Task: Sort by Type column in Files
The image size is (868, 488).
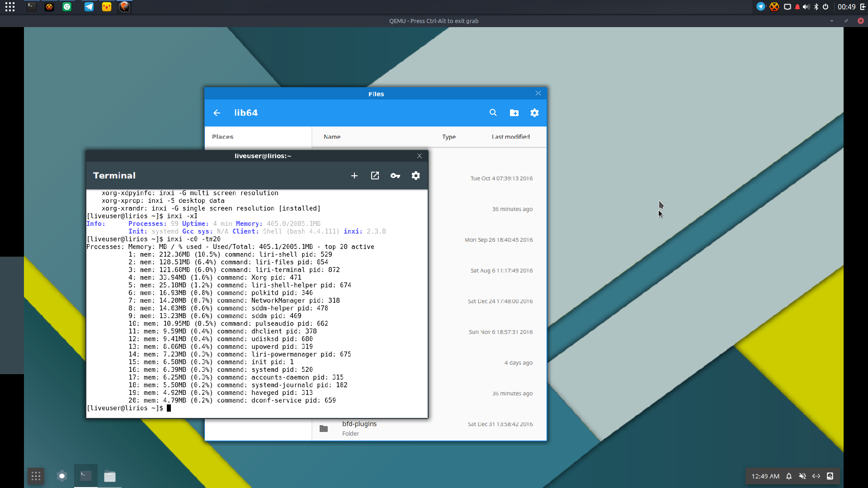Action: (449, 137)
